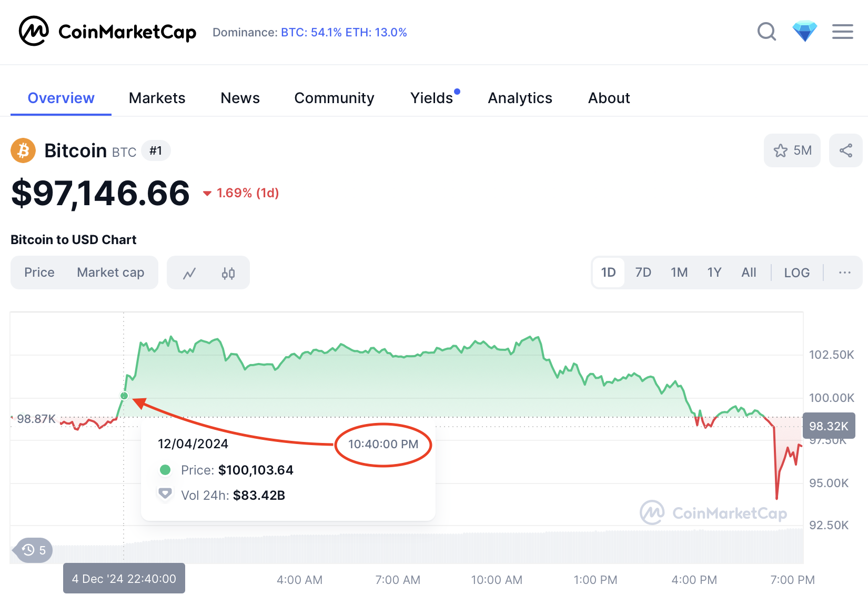Switch chart to Market cap
The width and height of the screenshot is (868, 605).
[110, 273]
